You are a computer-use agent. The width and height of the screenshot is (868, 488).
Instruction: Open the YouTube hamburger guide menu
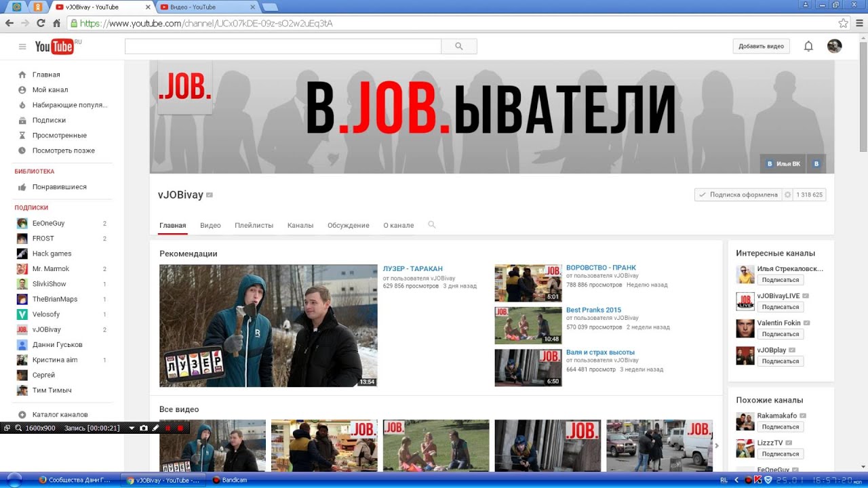pos(22,47)
